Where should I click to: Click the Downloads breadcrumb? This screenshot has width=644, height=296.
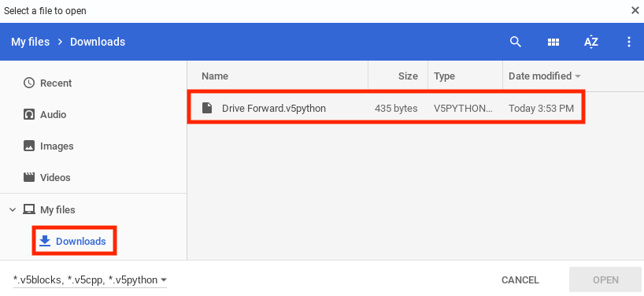pos(98,42)
